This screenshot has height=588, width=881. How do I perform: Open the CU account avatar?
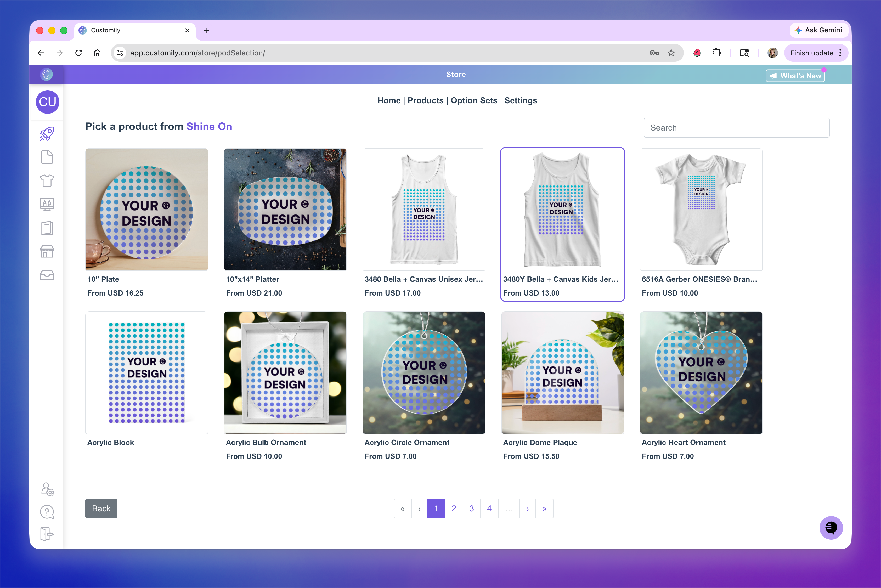48,102
